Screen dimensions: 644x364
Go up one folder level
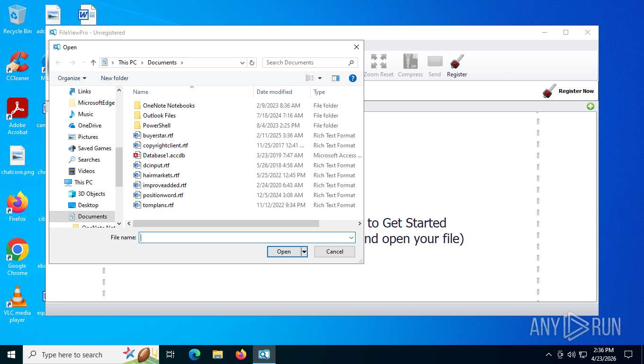(x=93, y=63)
